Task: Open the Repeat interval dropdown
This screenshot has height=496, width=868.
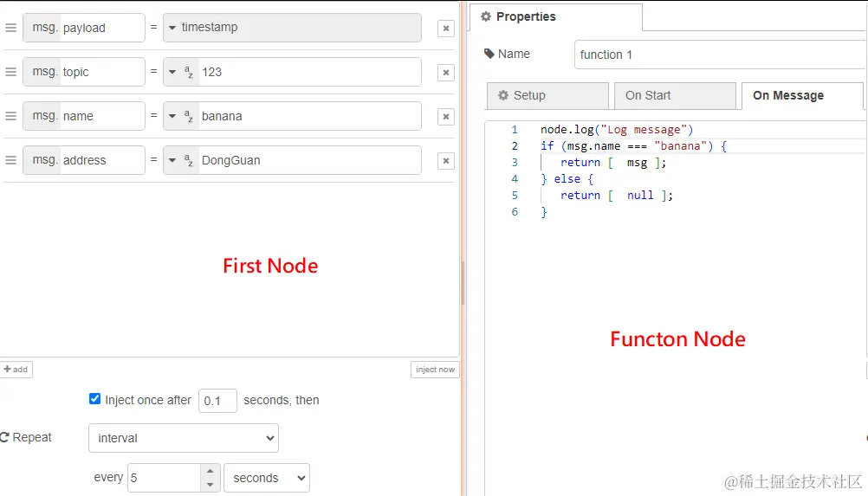Action: [184, 438]
